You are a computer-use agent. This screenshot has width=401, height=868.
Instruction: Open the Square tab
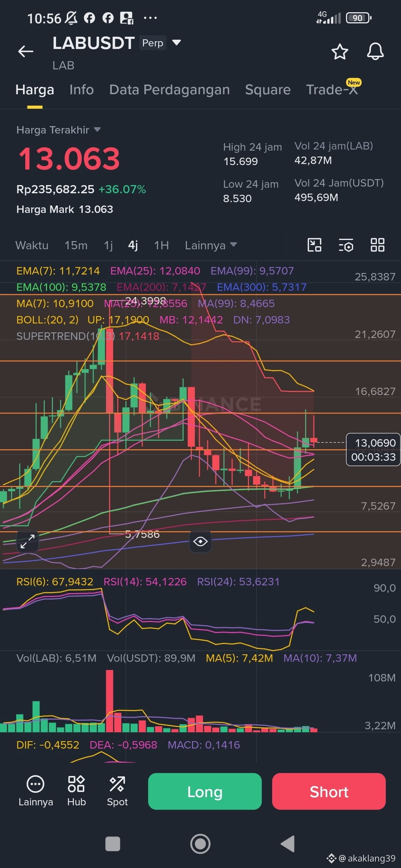point(268,90)
